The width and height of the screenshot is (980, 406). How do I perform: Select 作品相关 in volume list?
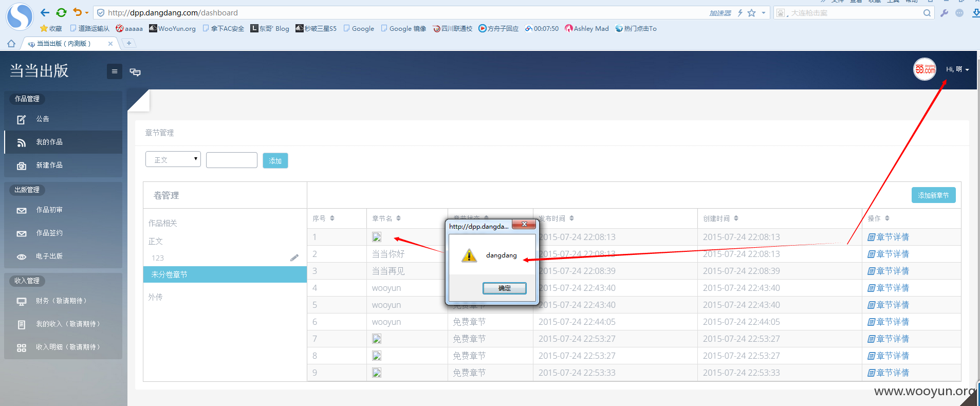pyautogui.click(x=163, y=223)
